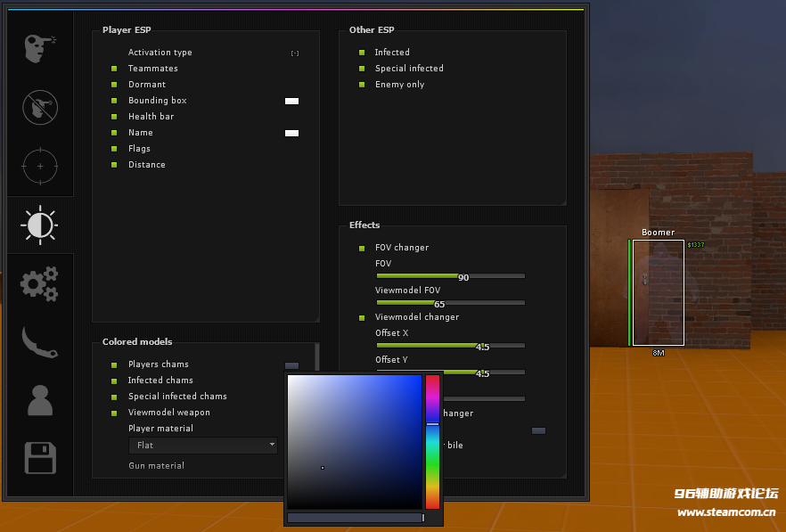Click the Players chams color swatch
This screenshot has width=786, height=532.
[291, 365]
